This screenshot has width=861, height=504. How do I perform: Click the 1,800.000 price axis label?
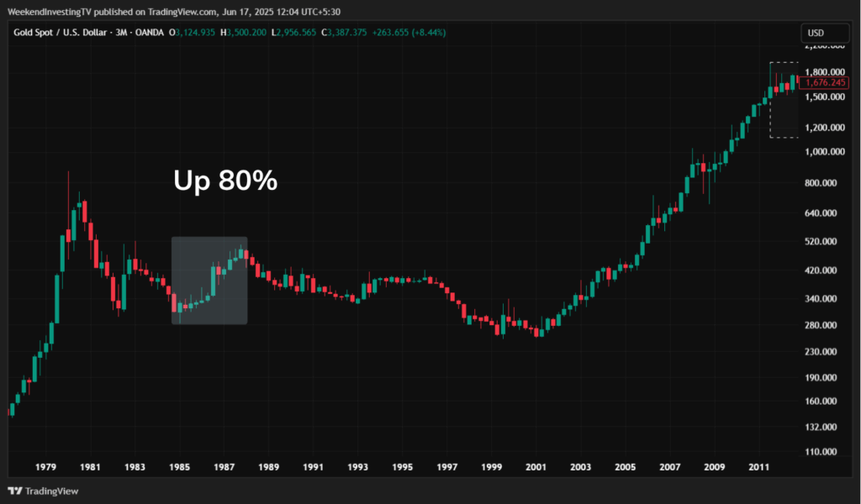[x=825, y=72]
